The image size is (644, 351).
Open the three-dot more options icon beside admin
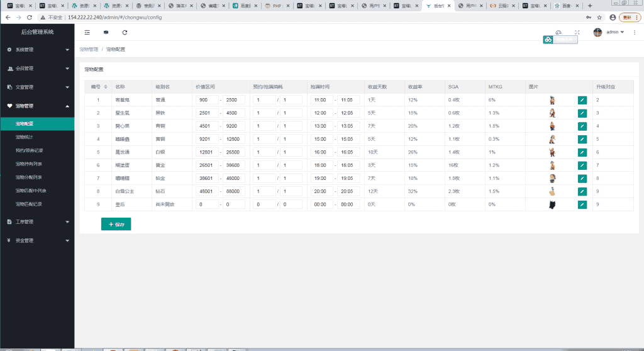tap(635, 32)
